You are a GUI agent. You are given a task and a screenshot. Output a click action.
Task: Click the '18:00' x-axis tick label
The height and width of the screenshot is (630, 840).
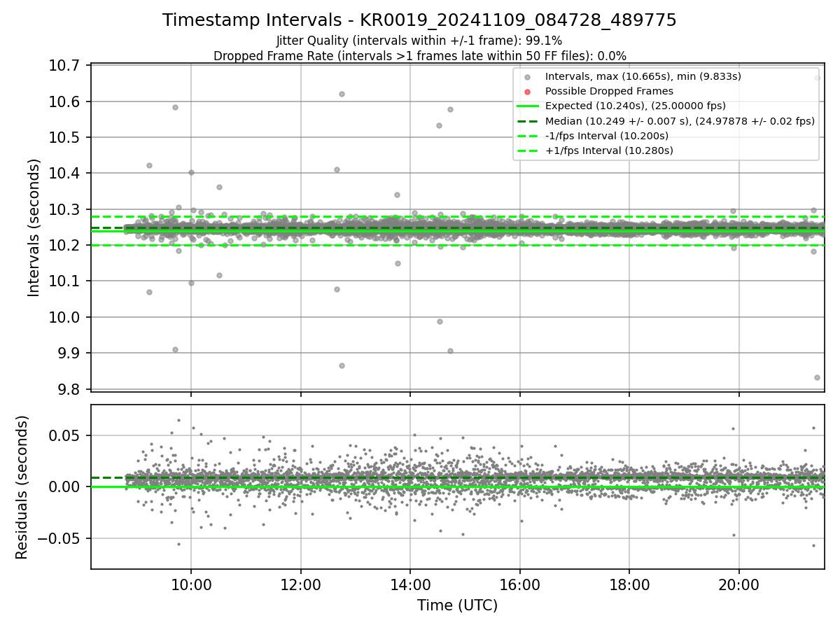(x=629, y=584)
